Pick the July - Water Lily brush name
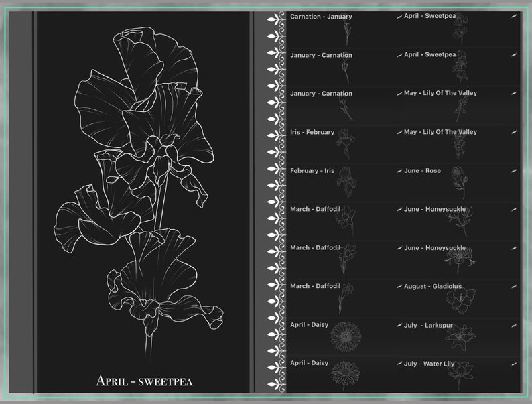 coord(429,364)
